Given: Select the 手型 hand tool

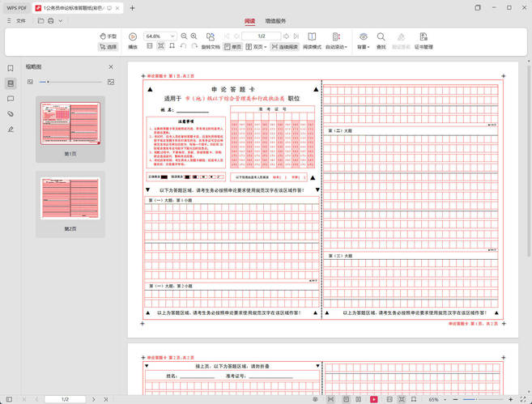Looking at the screenshot, I should 108,36.
